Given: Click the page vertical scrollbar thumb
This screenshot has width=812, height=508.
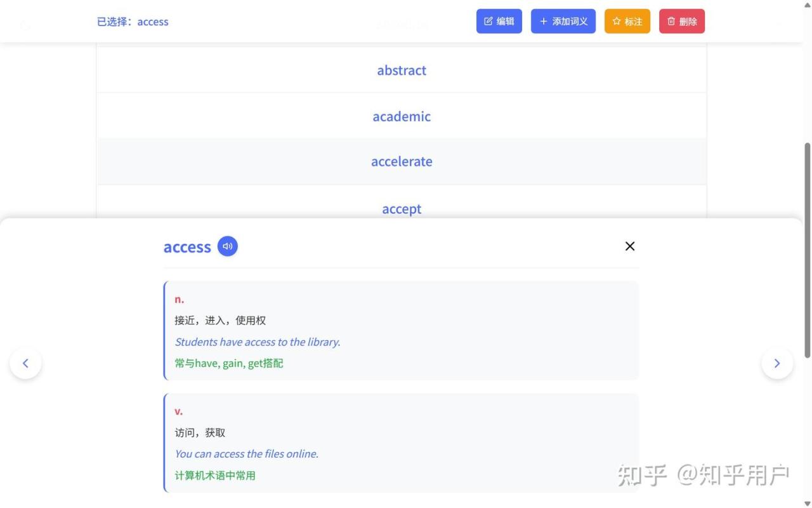Looking at the screenshot, I should tap(807, 250).
